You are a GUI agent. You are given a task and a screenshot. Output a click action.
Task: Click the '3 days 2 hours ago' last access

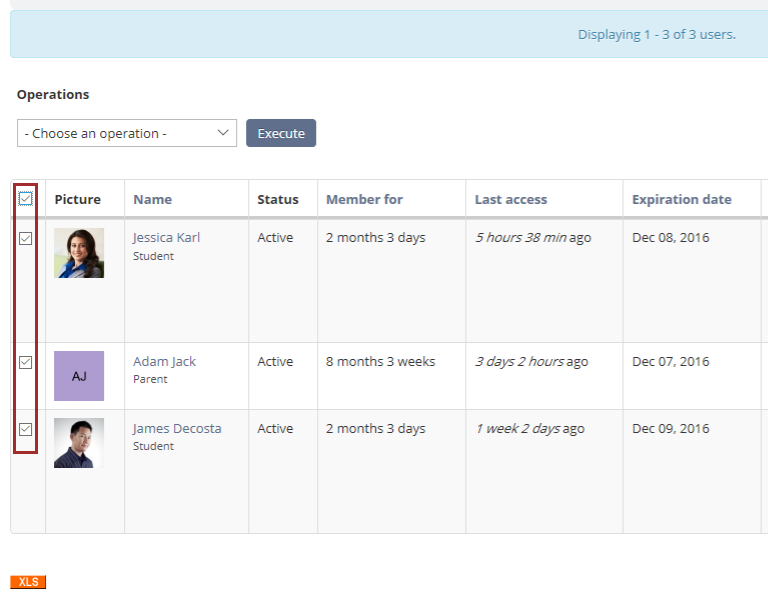pyautogui.click(x=531, y=361)
